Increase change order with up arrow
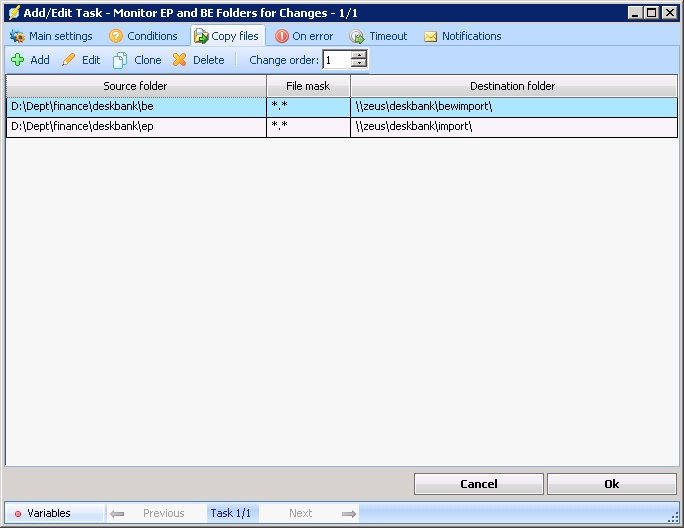684x528 pixels. click(359, 55)
